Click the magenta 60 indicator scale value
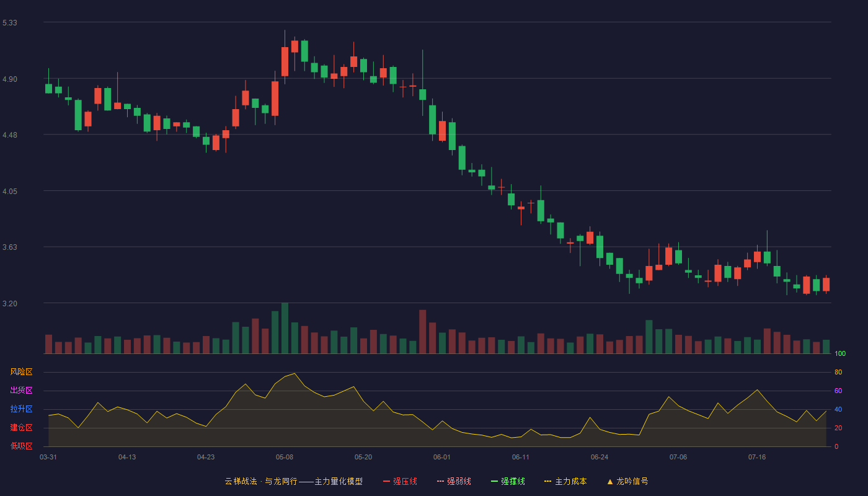This screenshot has width=868, height=496. point(838,391)
